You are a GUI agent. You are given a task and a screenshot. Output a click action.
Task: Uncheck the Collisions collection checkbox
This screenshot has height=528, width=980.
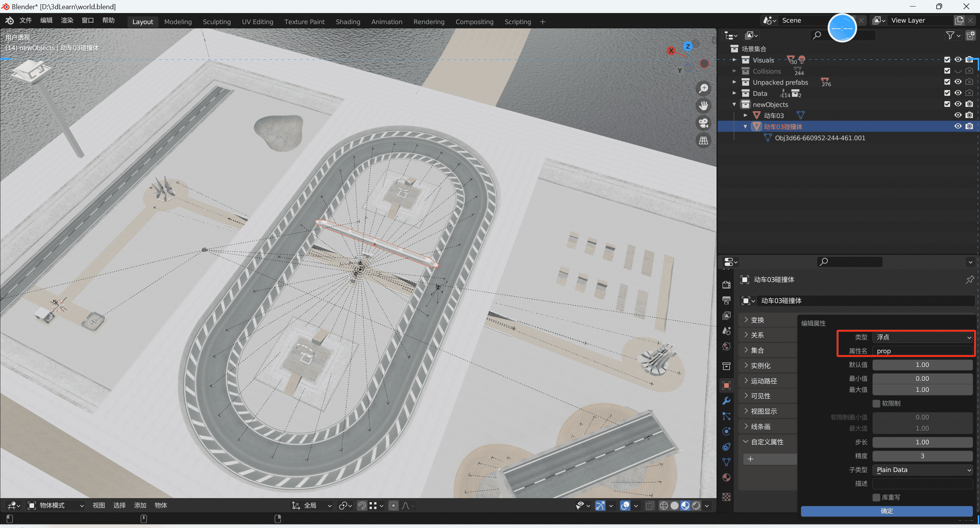click(947, 71)
